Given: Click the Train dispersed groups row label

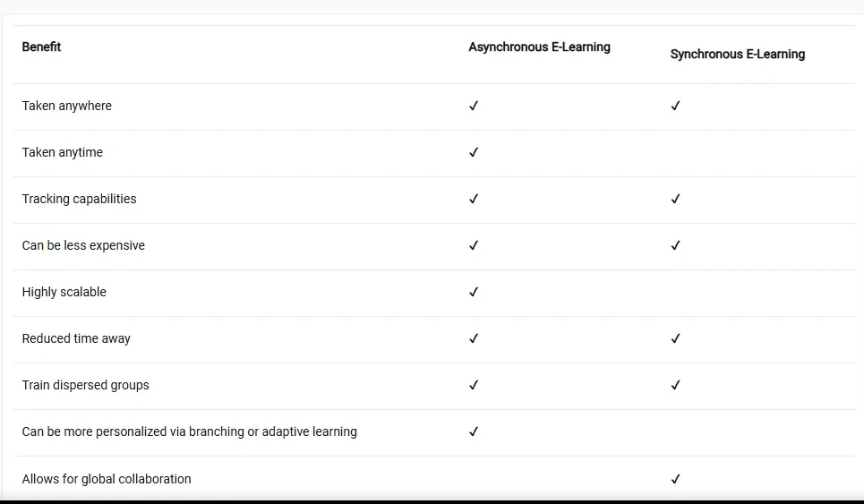Looking at the screenshot, I should 86,385.
